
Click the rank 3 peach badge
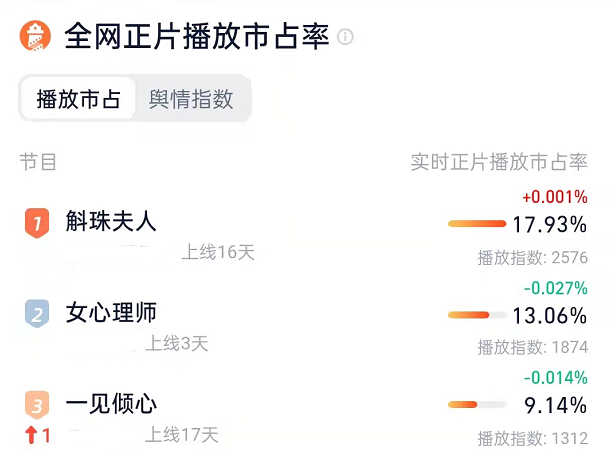37,405
